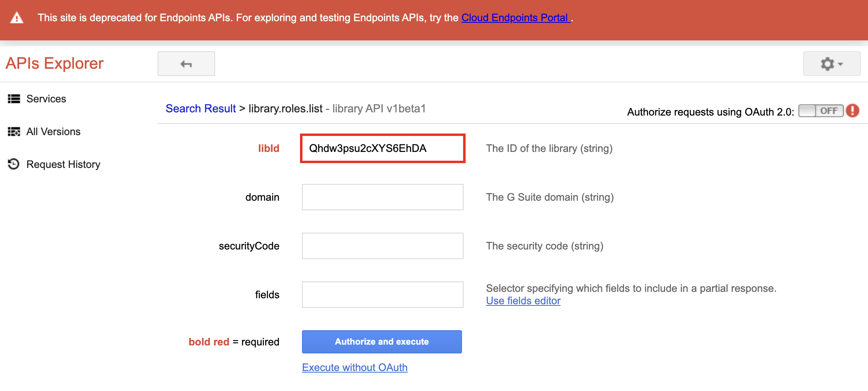Click Execute without OAuth
This screenshot has height=391, width=868.
point(354,367)
